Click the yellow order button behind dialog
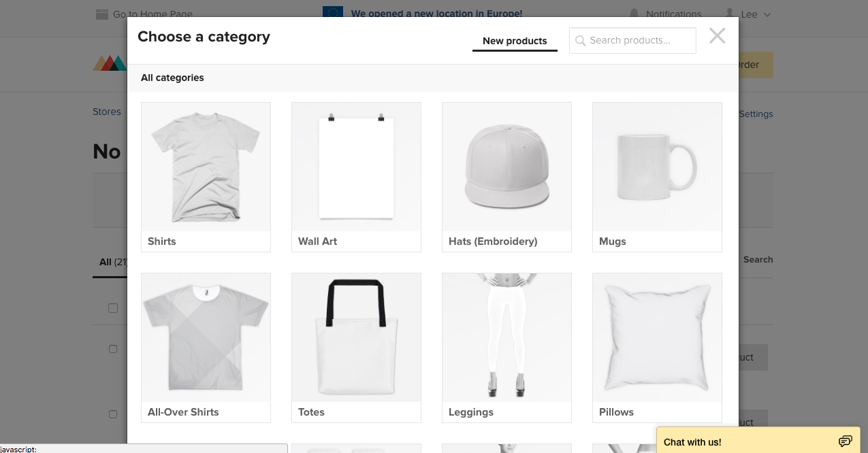 click(x=756, y=65)
